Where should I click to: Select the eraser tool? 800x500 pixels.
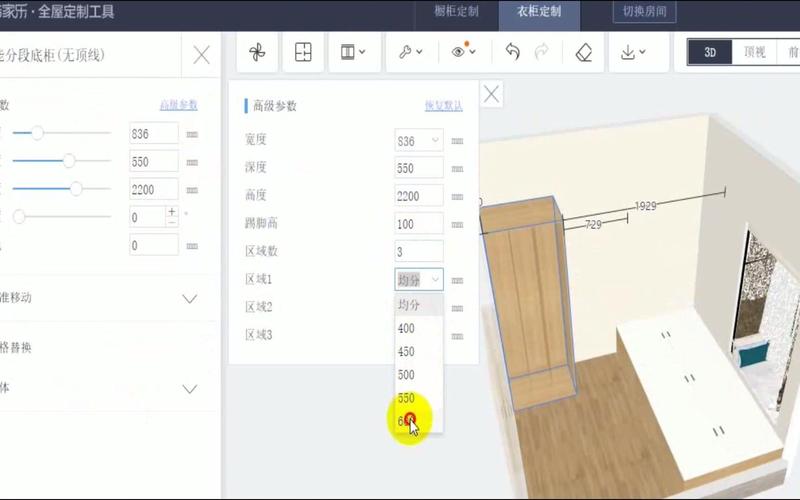click(585, 53)
